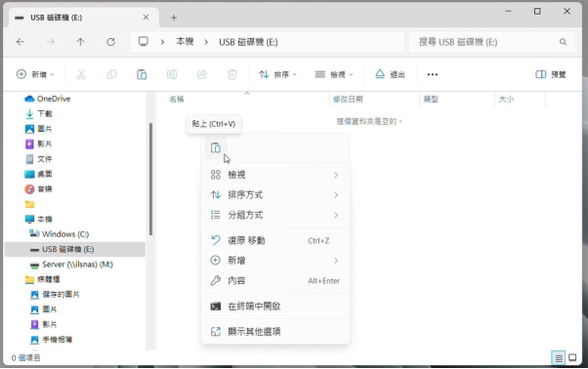Click 這個資料夾是空的 empty folder message
Screen dimensions: 588x369
pos(369,121)
